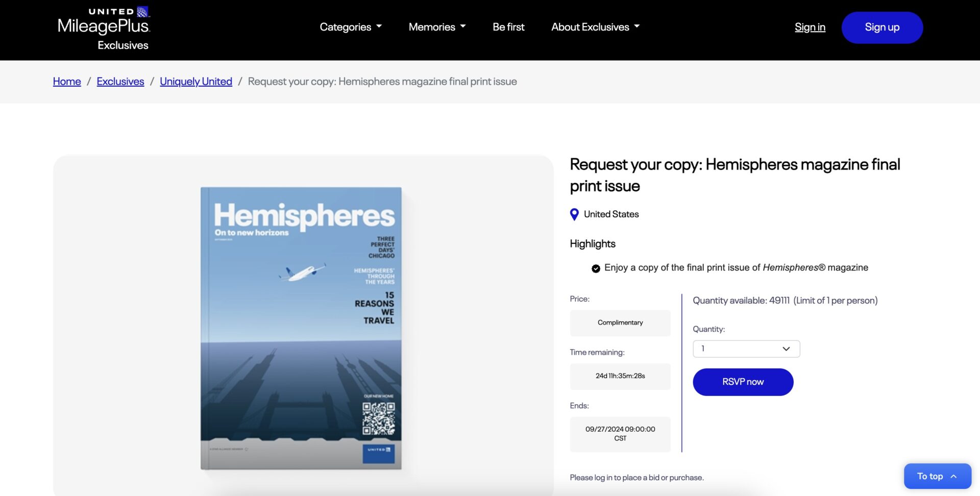Open the Quantity selection dropdown
The image size is (980, 496).
[x=746, y=349]
